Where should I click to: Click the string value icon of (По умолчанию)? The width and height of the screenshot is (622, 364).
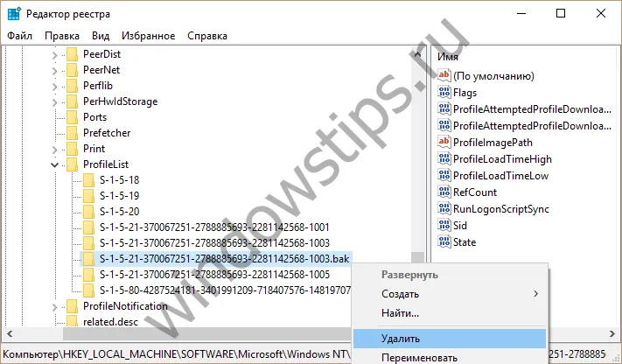pos(444,75)
